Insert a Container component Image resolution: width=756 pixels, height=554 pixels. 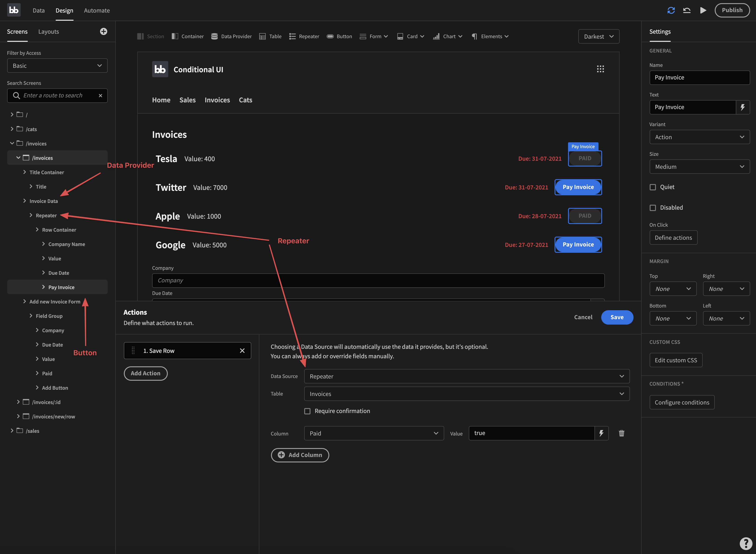(x=188, y=36)
